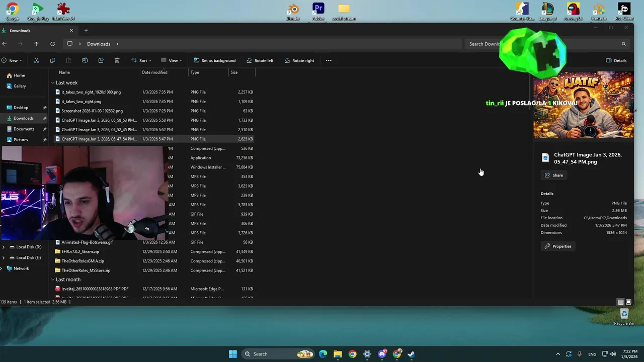The height and width of the screenshot is (362, 644).
Task: Open the Among Us desktop shortcut
Action: tap(573, 12)
